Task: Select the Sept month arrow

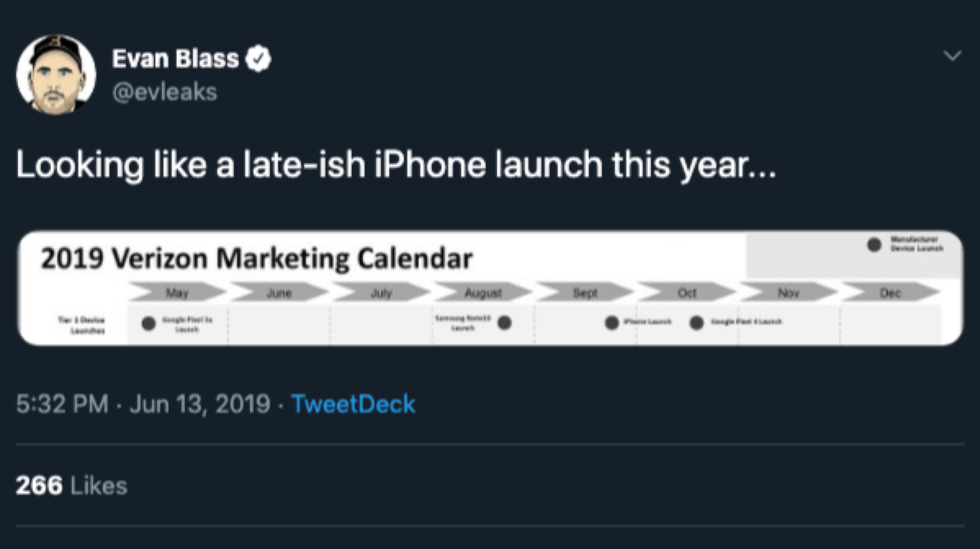Action: [585, 293]
